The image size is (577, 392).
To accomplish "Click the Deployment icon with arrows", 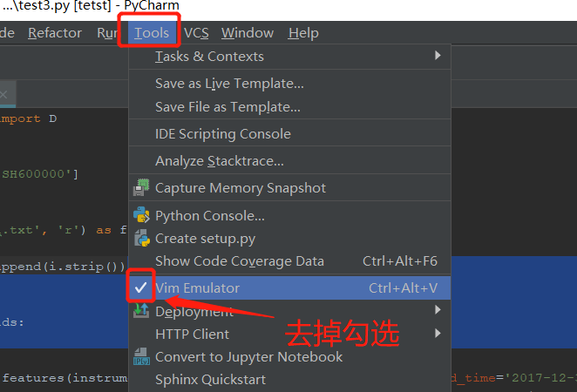I will coord(141,311).
